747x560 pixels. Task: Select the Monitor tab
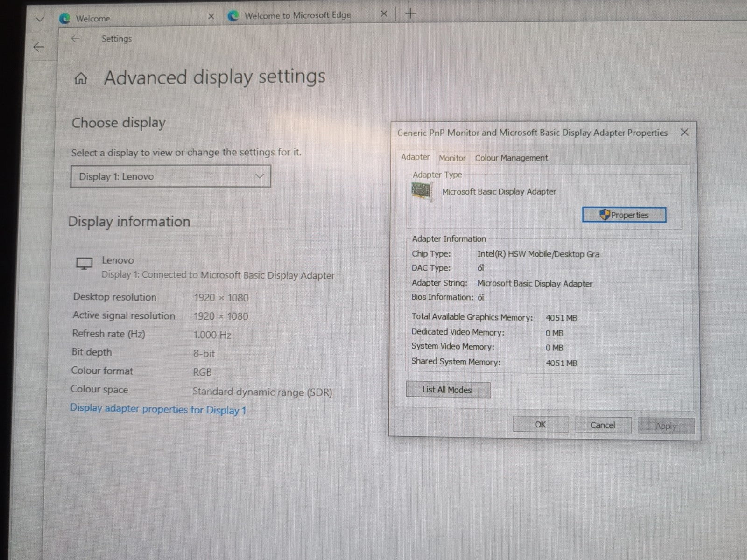coord(452,158)
